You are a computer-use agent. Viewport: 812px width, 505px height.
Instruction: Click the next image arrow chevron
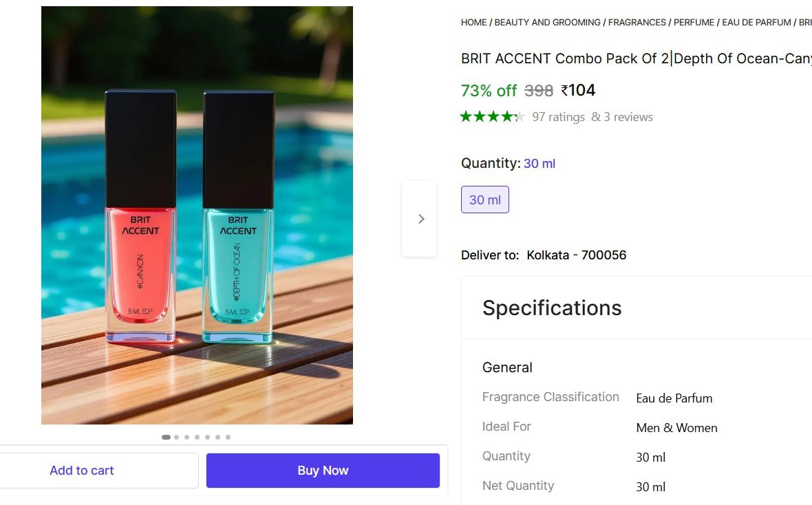point(420,218)
